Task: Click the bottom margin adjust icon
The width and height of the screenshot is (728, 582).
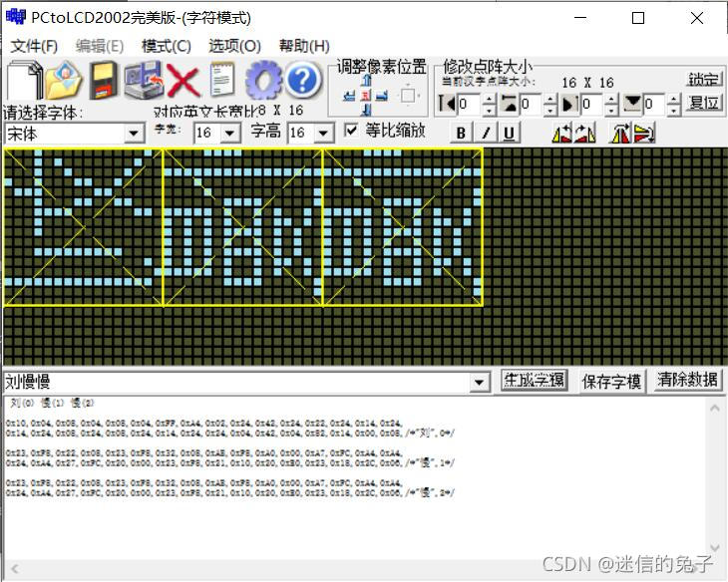Action: coord(632,104)
